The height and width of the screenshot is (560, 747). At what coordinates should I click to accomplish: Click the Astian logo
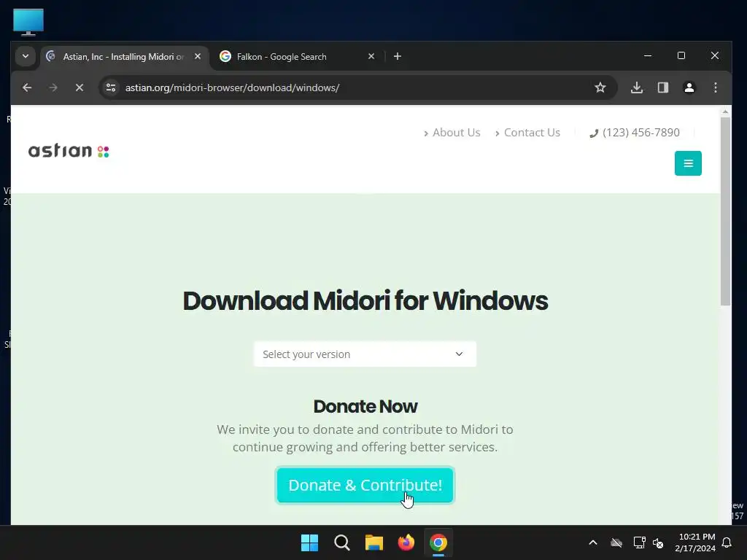tap(69, 151)
